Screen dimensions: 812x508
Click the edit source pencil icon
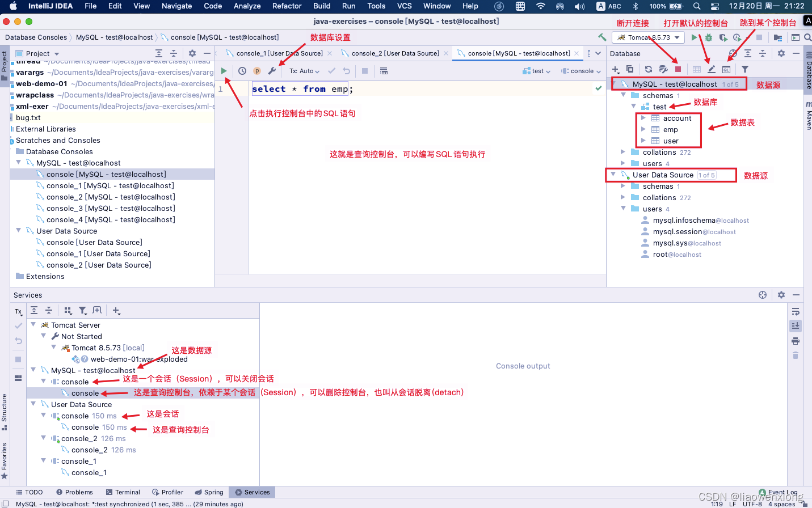click(712, 69)
